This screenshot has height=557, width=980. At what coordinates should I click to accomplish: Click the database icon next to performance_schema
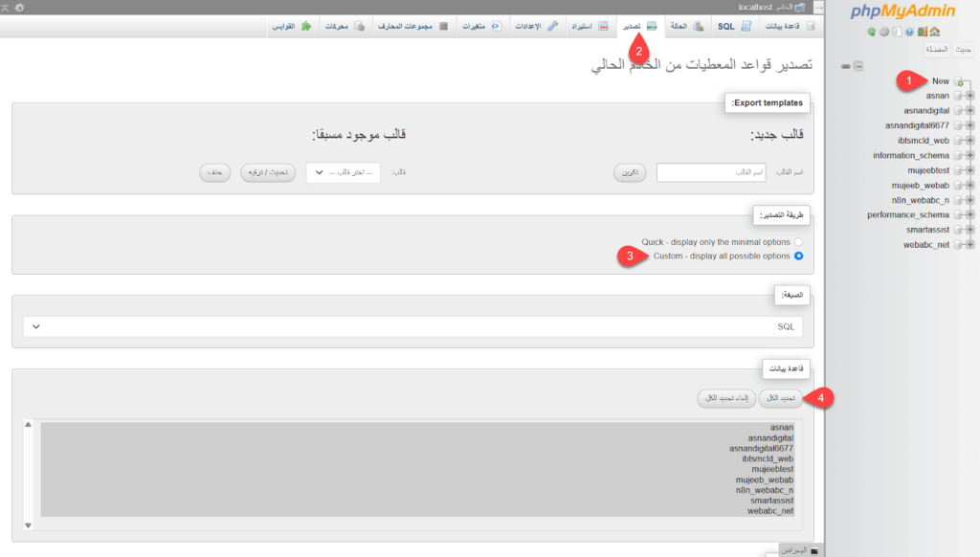click(x=957, y=215)
